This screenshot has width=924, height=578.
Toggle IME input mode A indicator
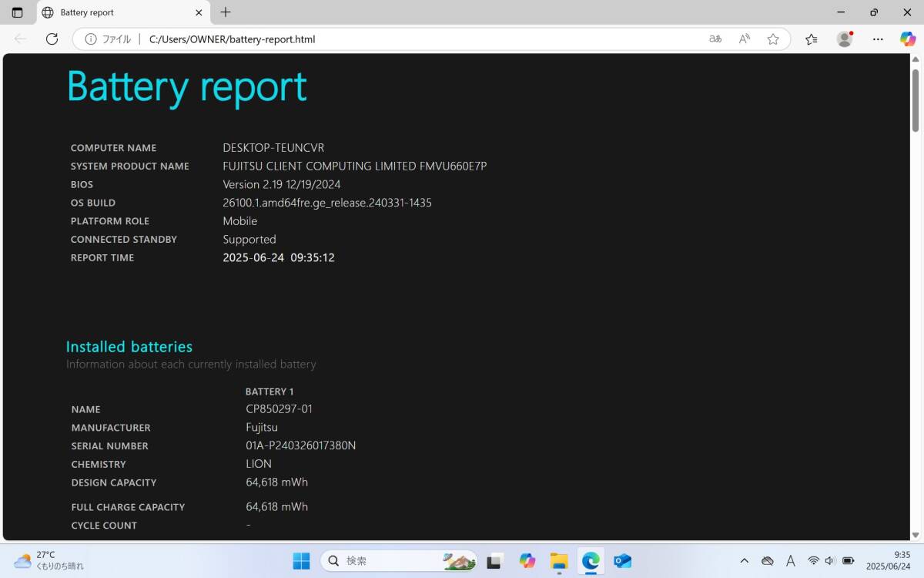[x=791, y=561]
